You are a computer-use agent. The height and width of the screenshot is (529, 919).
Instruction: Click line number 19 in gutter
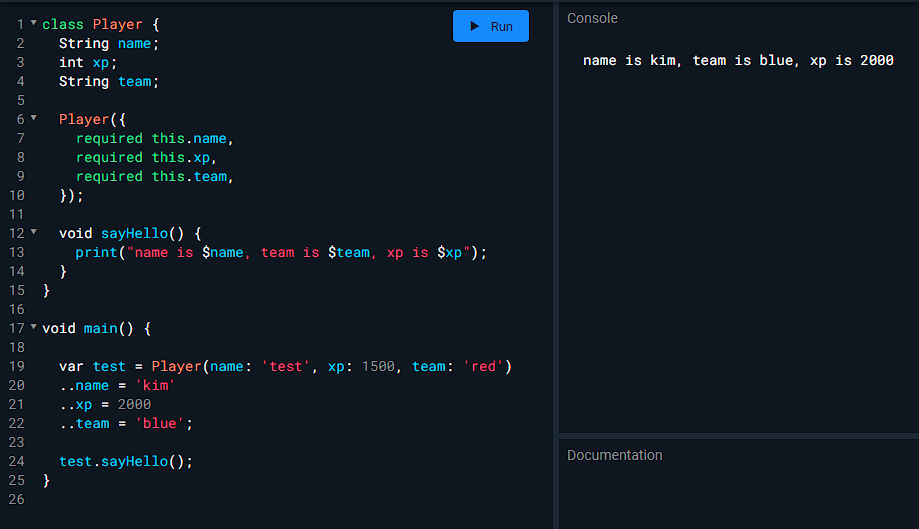click(x=16, y=367)
